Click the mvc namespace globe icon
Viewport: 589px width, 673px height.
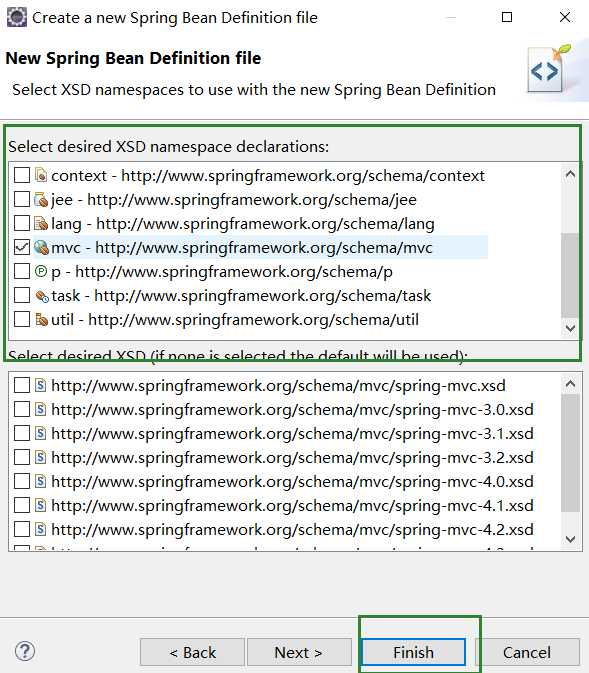(41, 247)
